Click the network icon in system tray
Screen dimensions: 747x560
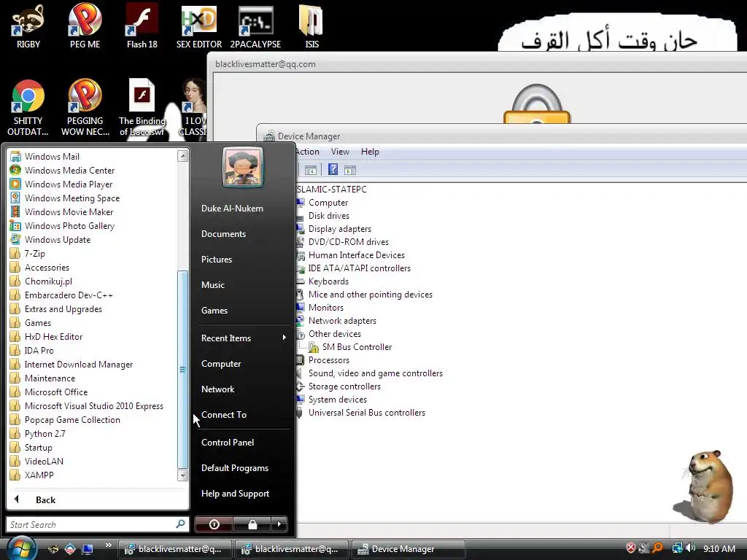[677, 548]
